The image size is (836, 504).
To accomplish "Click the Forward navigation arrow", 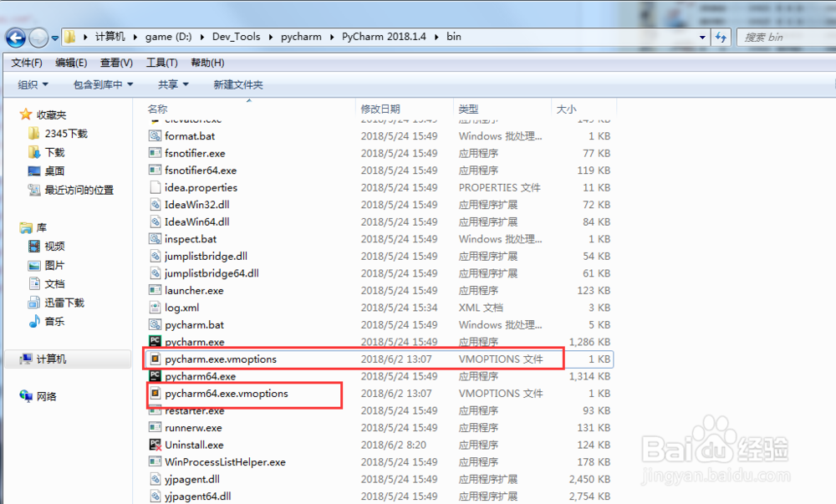I will click(x=38, y=38).
